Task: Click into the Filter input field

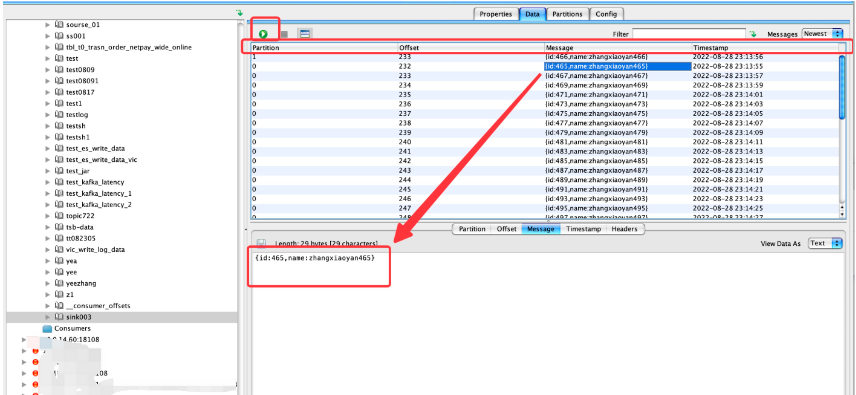Action: (689, 34)
